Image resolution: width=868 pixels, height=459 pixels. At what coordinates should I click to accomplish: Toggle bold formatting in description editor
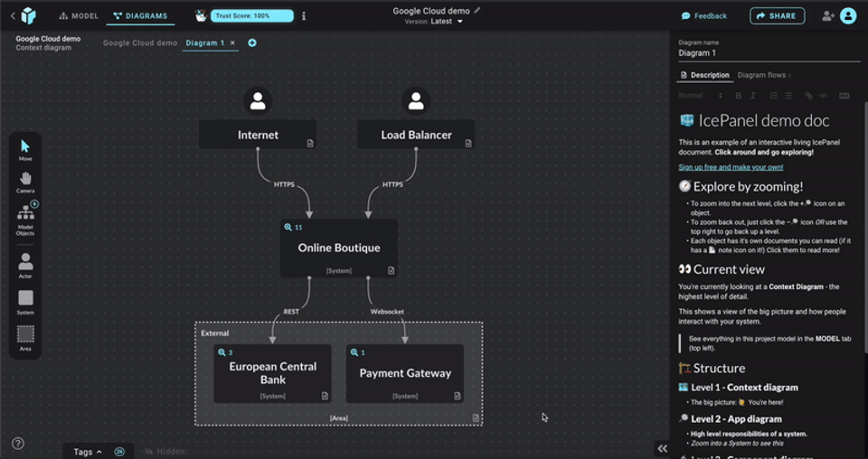point(739,96)
